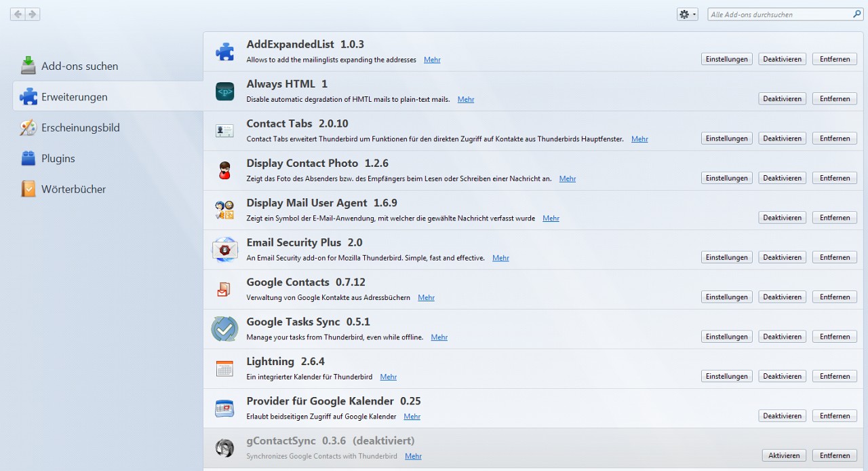Click Mehr link for Contact Tabs

click(x=639, y=139)
